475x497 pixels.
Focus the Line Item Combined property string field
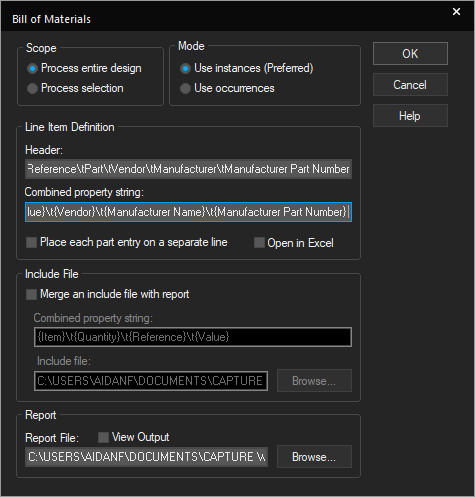[188, 212]
